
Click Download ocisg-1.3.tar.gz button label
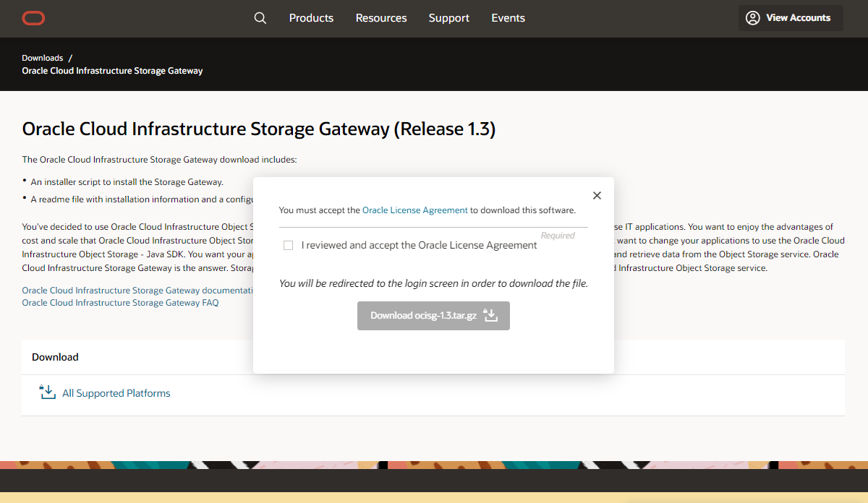(x=423, y=316)
